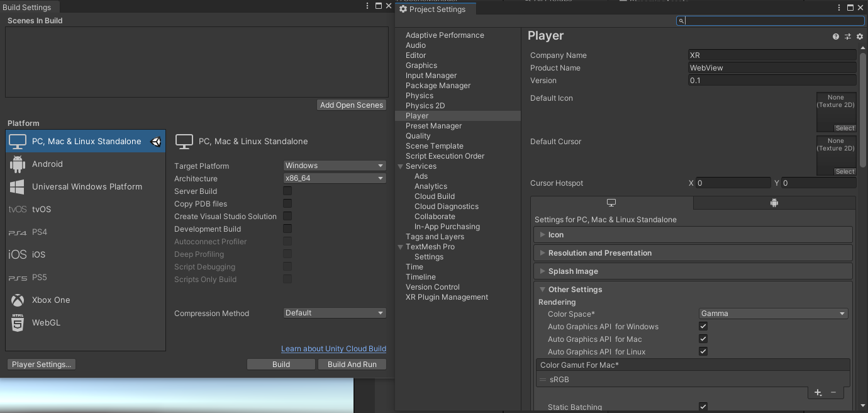868x413 pixels.
Task: Open Quality settings category
Action: point(418,136)
